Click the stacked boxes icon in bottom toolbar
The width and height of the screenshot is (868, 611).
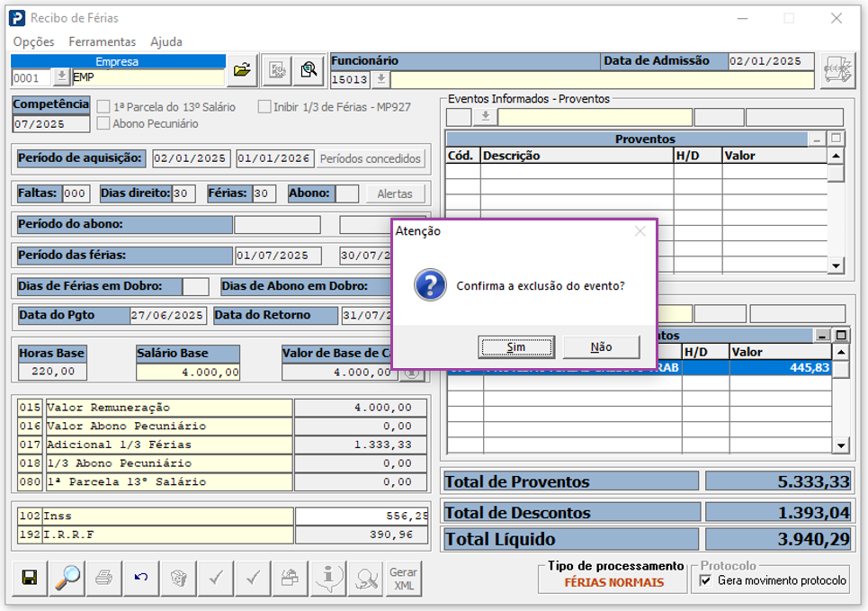(291, 578)
